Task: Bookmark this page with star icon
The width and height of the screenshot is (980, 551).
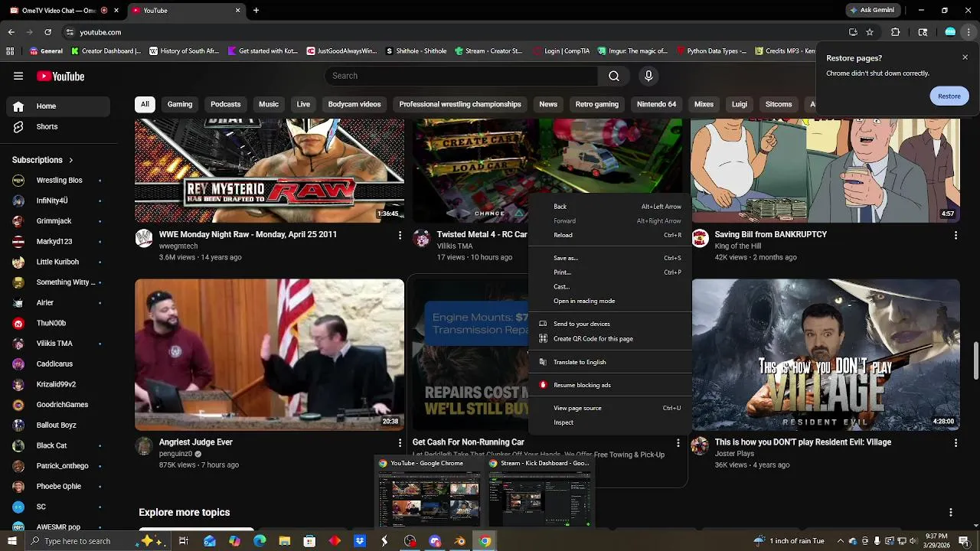Action: click(x=870, y=32)
